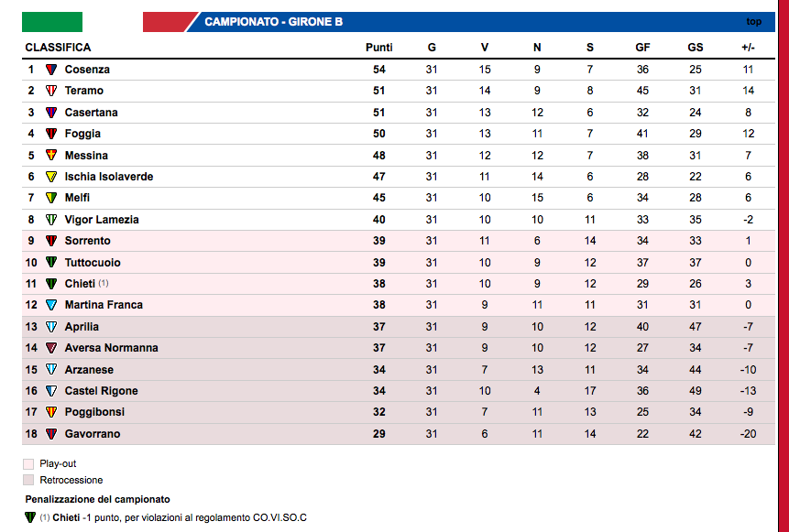Click the pink Play-out legend swatch

(28, 464)
